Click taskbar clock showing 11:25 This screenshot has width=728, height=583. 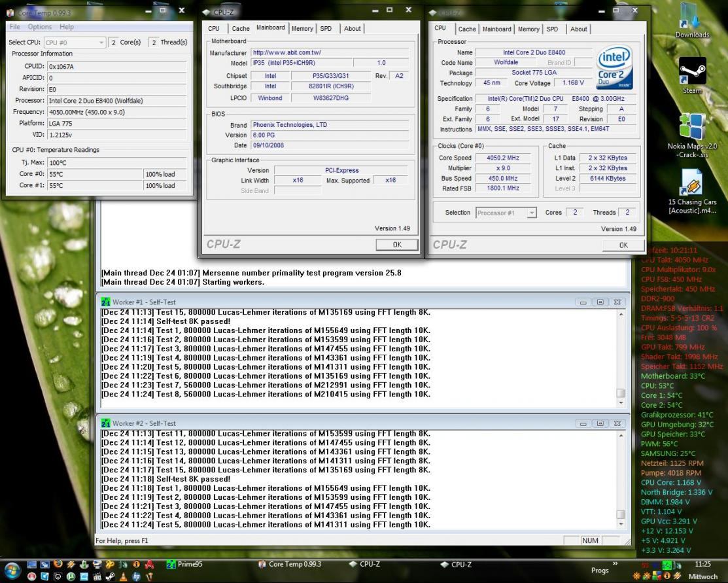(702, 564)
